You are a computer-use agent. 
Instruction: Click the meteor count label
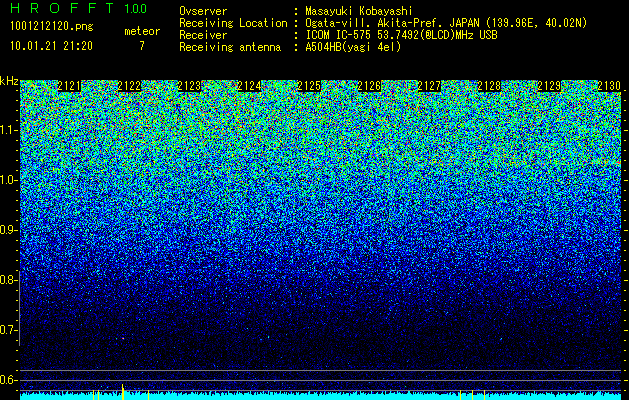[x=142, y=31]
